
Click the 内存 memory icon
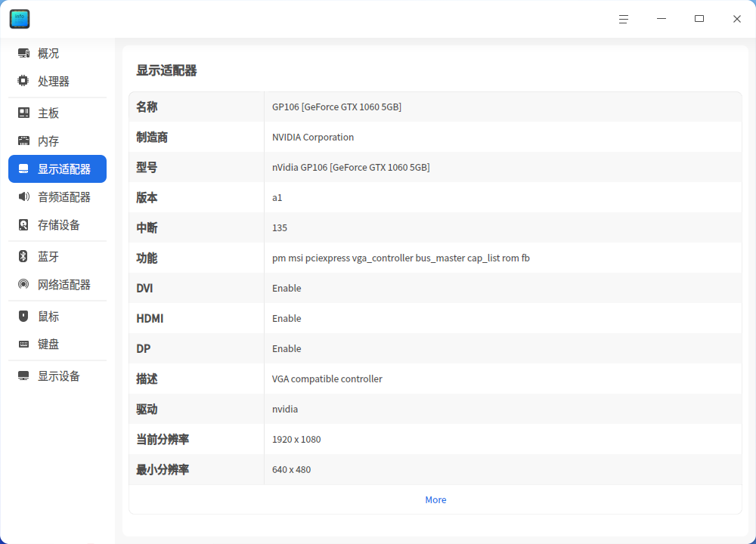pyautogui.click(x=23, y=141)
